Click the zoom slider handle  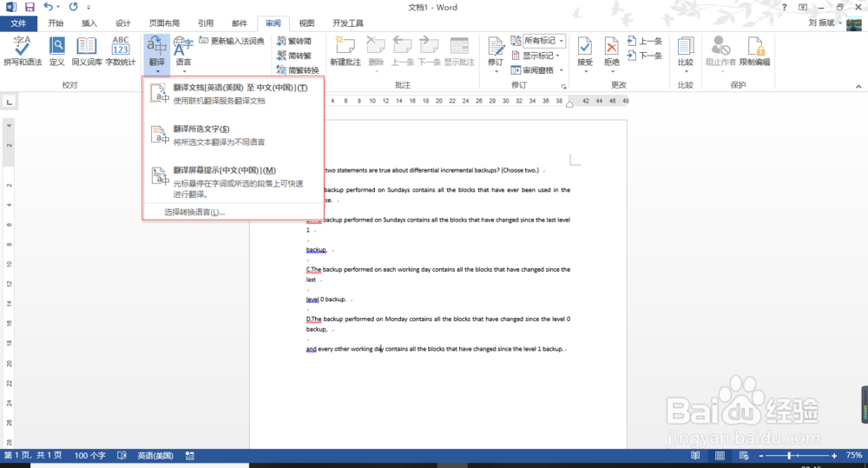(x=789, y=455)
